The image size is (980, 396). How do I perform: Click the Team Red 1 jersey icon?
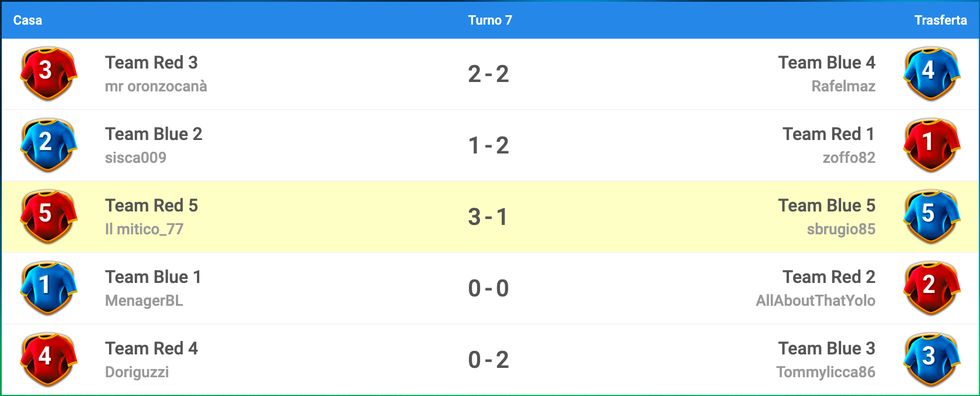point(932,145)
